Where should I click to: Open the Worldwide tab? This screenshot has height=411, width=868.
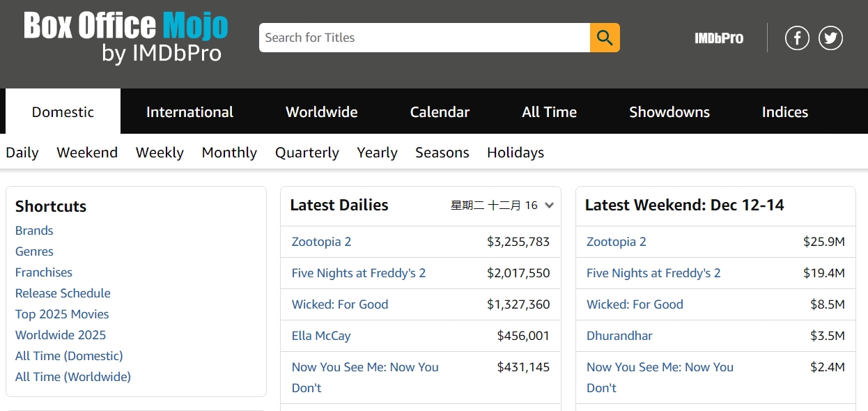pos(321,112)
